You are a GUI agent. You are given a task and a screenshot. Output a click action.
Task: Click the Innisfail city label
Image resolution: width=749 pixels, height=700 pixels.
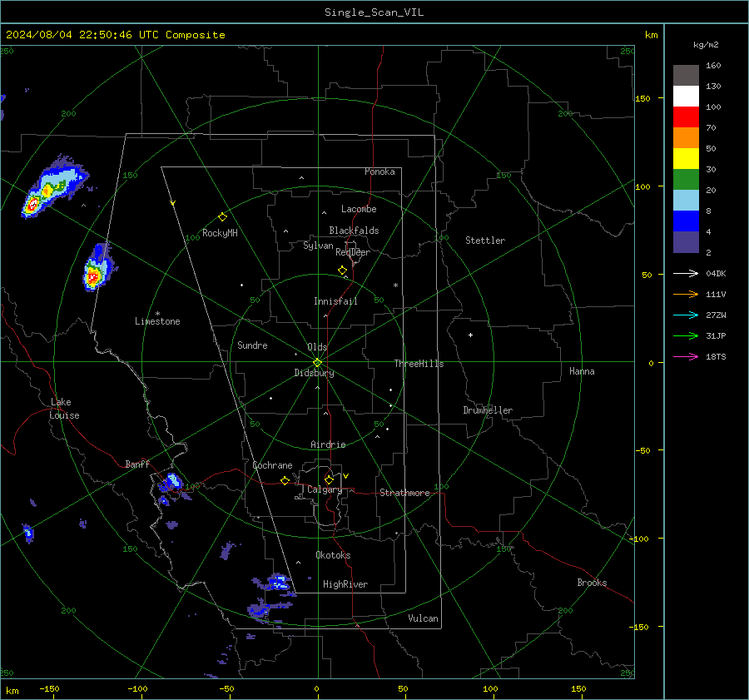[335, 301]
